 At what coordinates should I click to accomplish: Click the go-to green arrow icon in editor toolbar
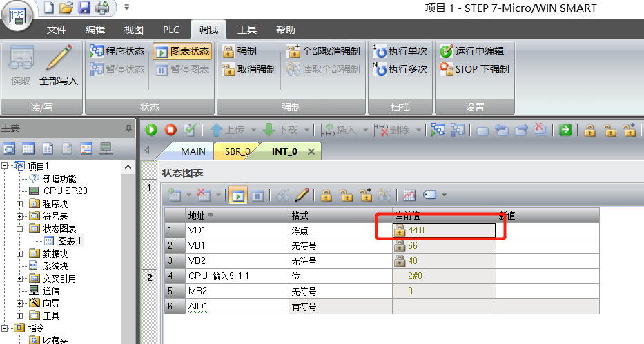pos(565,130)
